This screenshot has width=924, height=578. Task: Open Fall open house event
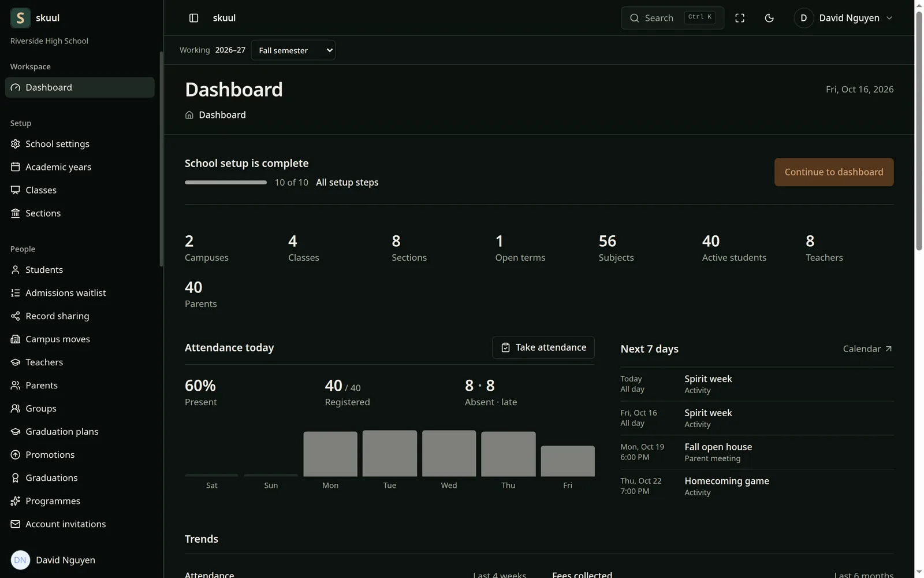(757, 452)
